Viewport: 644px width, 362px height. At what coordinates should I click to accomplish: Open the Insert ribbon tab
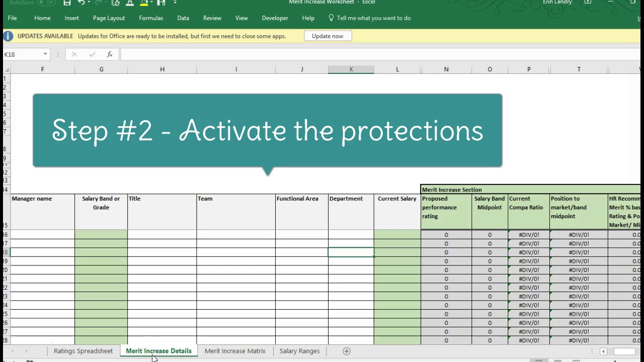pyautogui.click(x=72, y=18)
